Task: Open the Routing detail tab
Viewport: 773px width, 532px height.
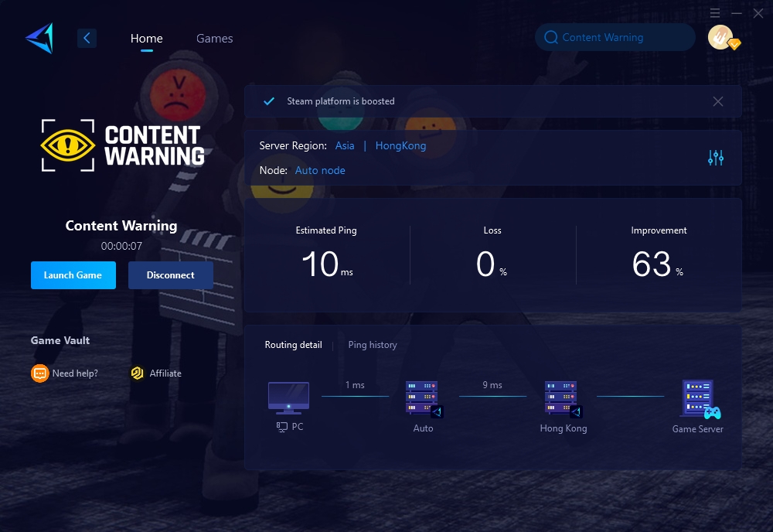Action: pos(293,345)
